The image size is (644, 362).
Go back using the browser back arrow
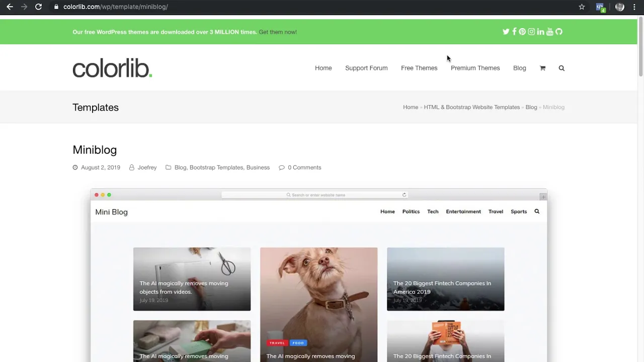coord(10,7)
